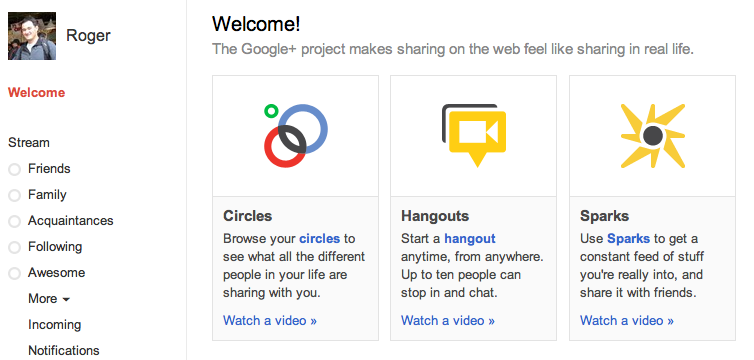The height and width of the screenshot is (360, 754).
Task: Select the Family circle radio button
Action: [14, 195]
